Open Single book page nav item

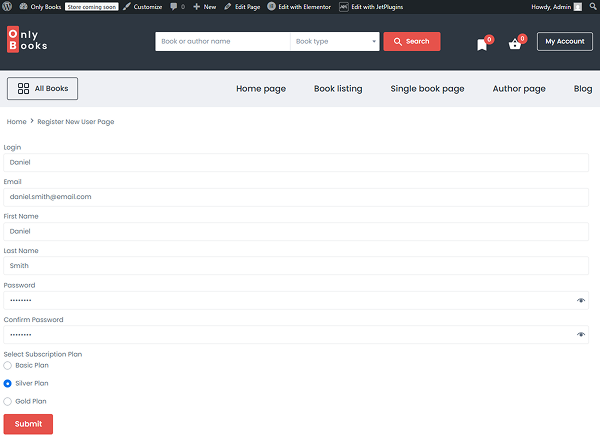(x=427, y=89)
